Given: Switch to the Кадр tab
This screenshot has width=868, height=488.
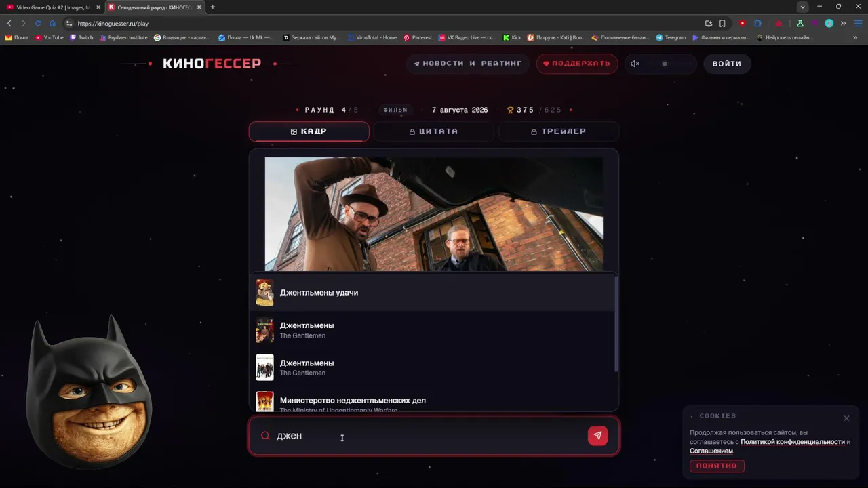Looking at the screenshot, I should point(309,131).
